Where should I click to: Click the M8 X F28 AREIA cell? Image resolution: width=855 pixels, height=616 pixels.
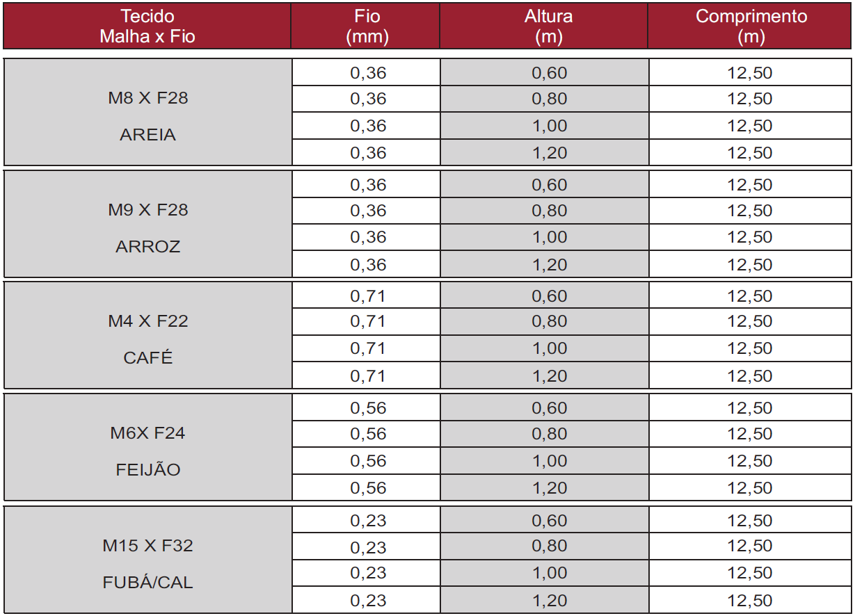[148, 113]
